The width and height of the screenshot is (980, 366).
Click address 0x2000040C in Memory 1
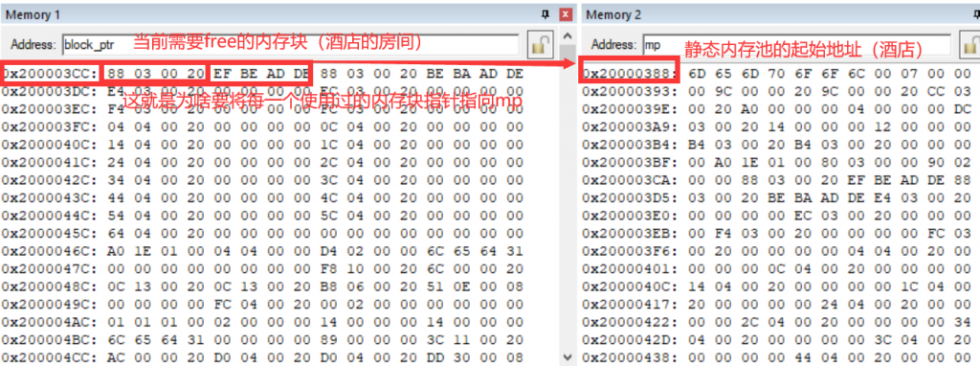pyautogui.click(x=50, y=145)
